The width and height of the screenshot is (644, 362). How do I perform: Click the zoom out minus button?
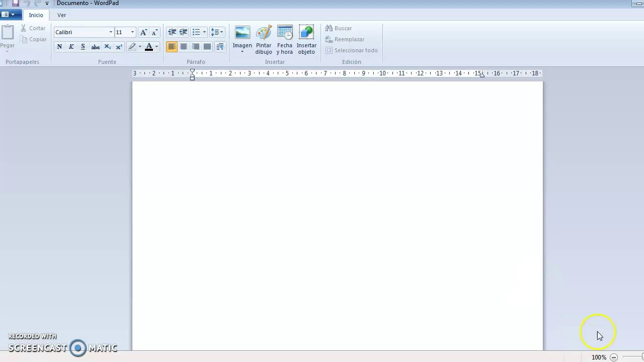point(614,357)
